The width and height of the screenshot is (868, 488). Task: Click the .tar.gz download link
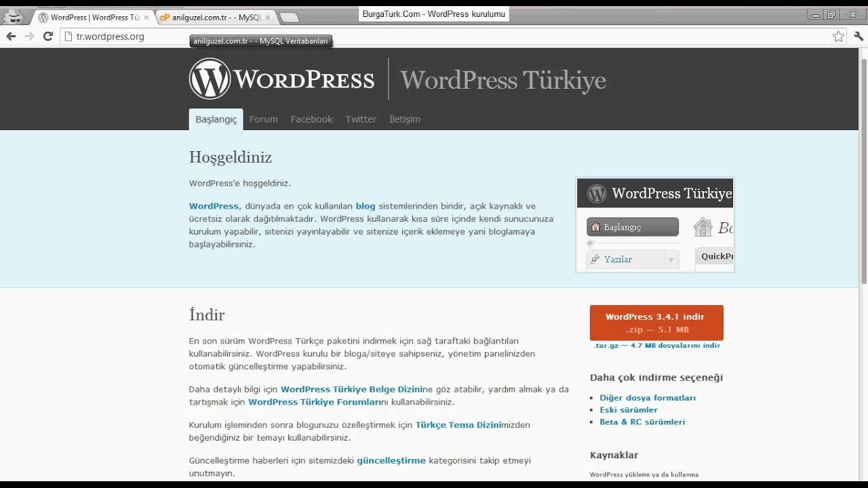coord(656,346)
